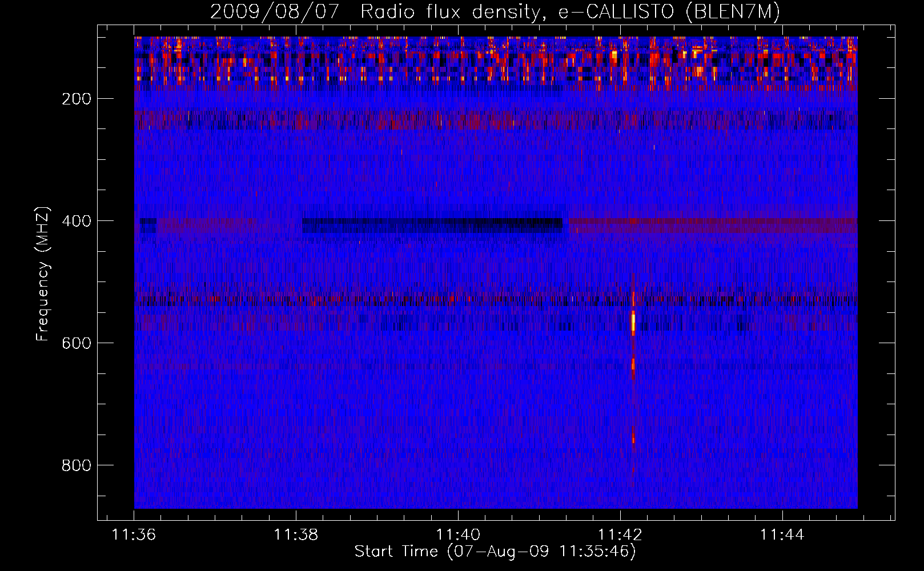924x571 pixels.
Task: Click the 11:44 time tick label
Action: [782, 534]
